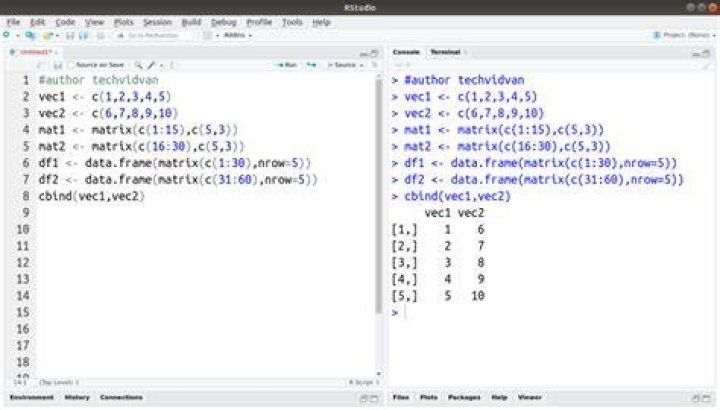Click the Go to file/function search field
This screenshot has height=410, width=720.
click(152, 35)
